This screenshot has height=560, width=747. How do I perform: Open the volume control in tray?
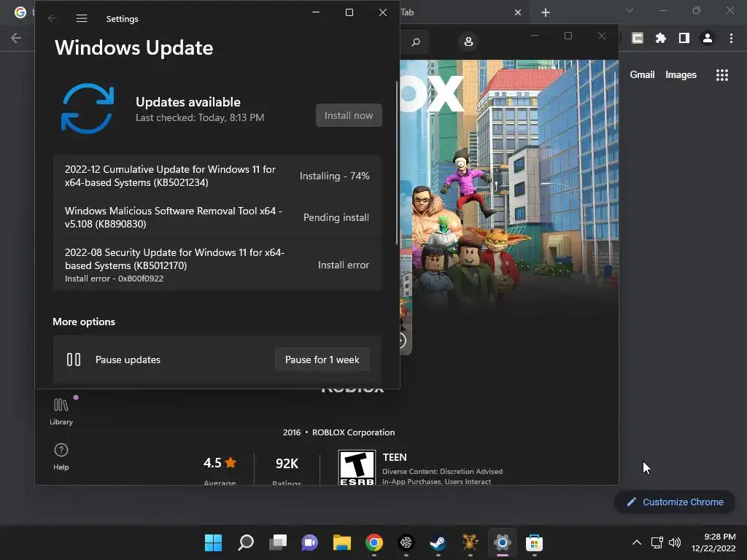(675, 542)
